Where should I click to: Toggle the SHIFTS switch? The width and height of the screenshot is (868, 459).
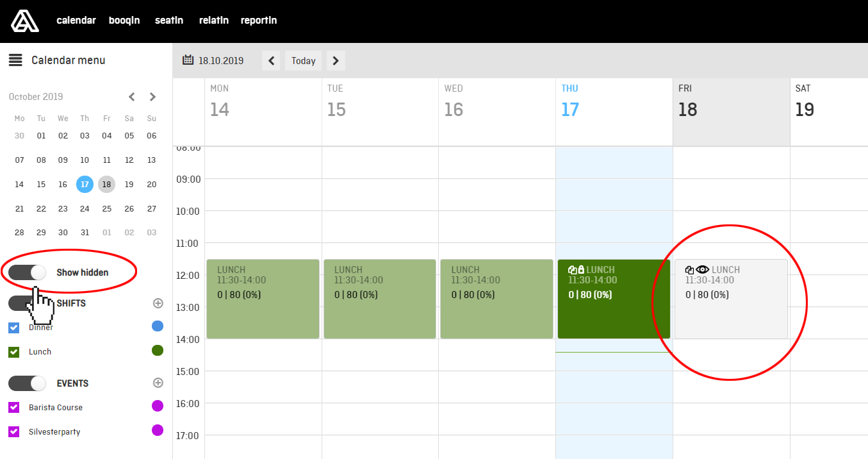pos(27,303)
